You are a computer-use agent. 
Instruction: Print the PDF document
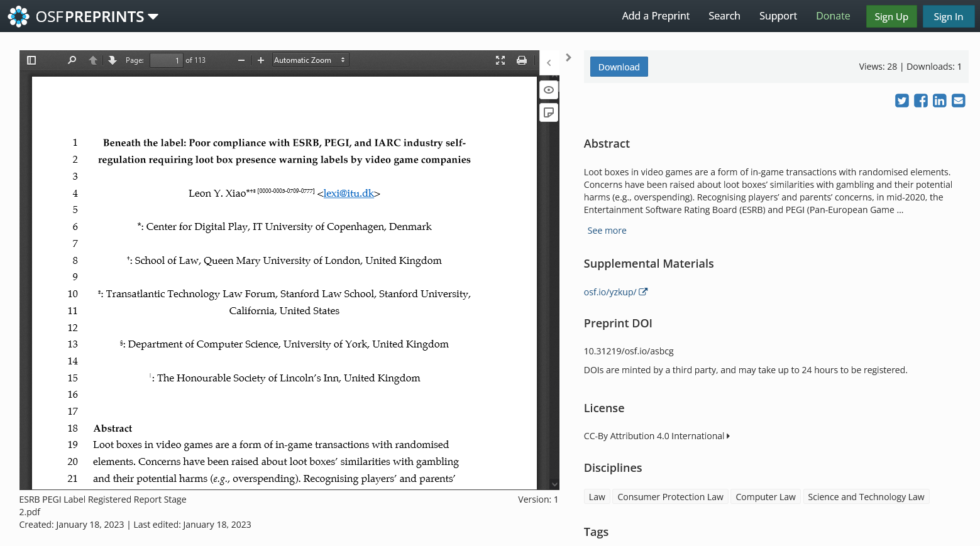click(x=522, y=60)
